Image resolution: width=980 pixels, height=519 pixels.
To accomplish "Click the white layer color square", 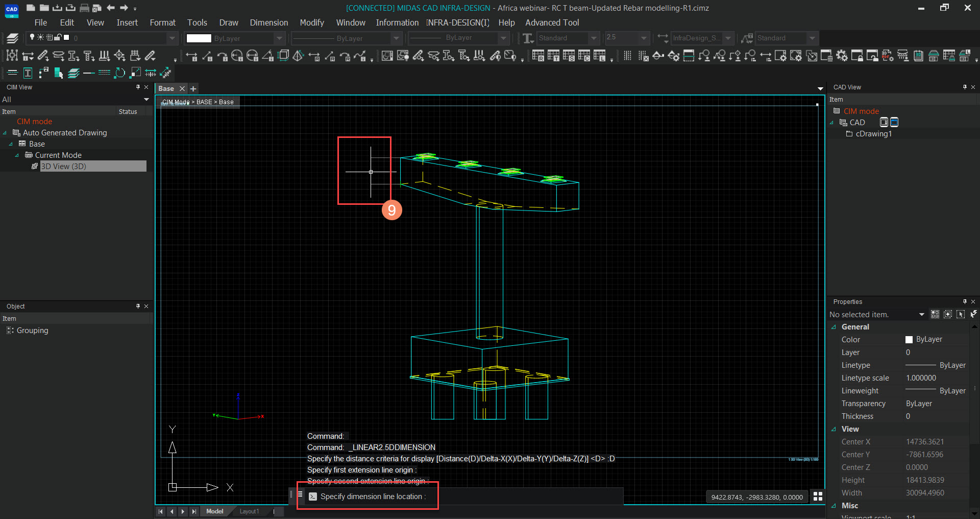I will (66, 37).
